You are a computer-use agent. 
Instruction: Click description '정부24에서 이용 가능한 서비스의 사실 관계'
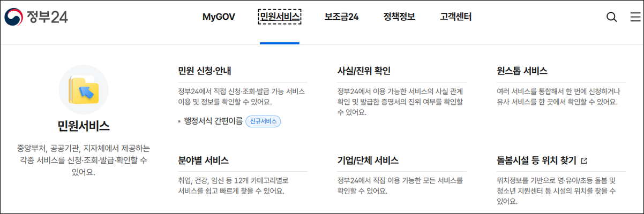(400, 101)
